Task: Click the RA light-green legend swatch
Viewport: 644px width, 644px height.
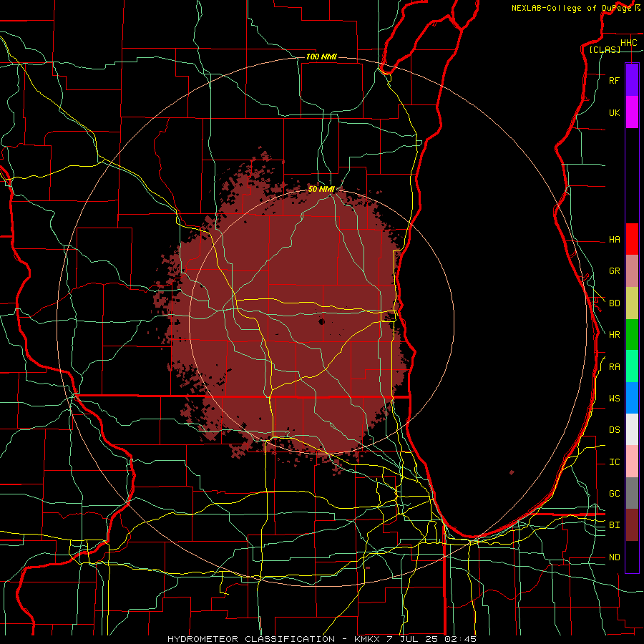Action: 632,366
